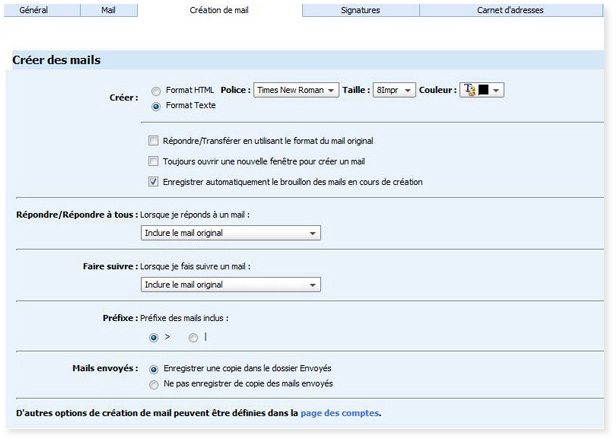Open the Mail tab
Image resolution: width=616 pixels, height=441 pixels.
click(x=108, y=10)
